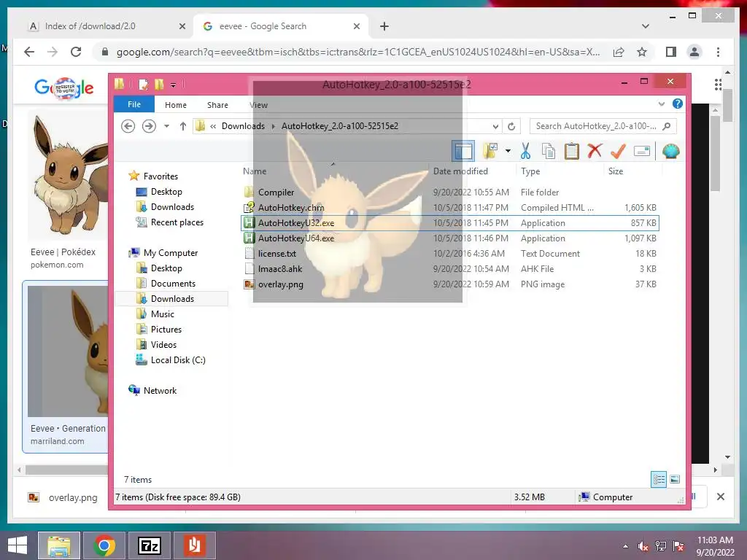Click the Cut scissors icon
This screenshot has height=560, width=747.
525,152
